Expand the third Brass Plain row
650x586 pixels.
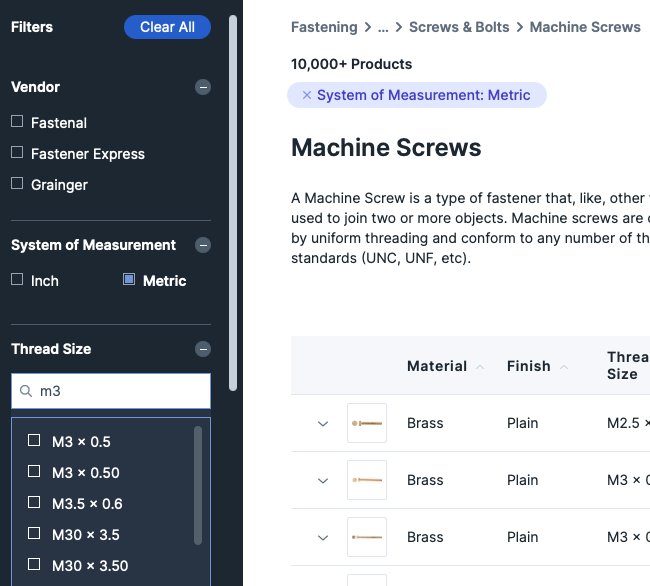(x=323, y=538)
